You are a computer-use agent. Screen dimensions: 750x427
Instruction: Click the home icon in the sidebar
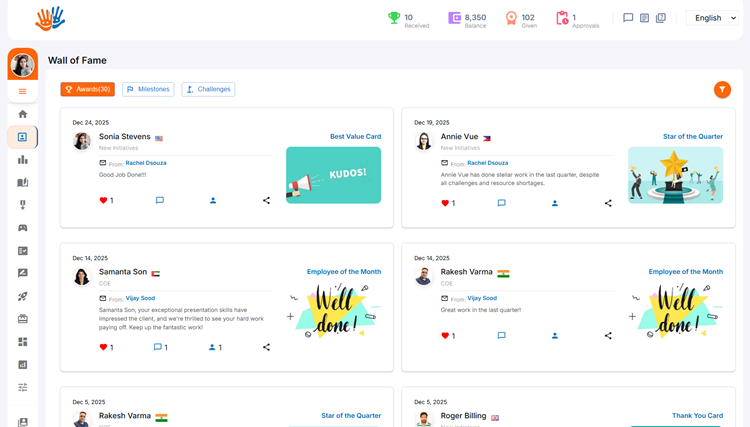click(23, 114)
